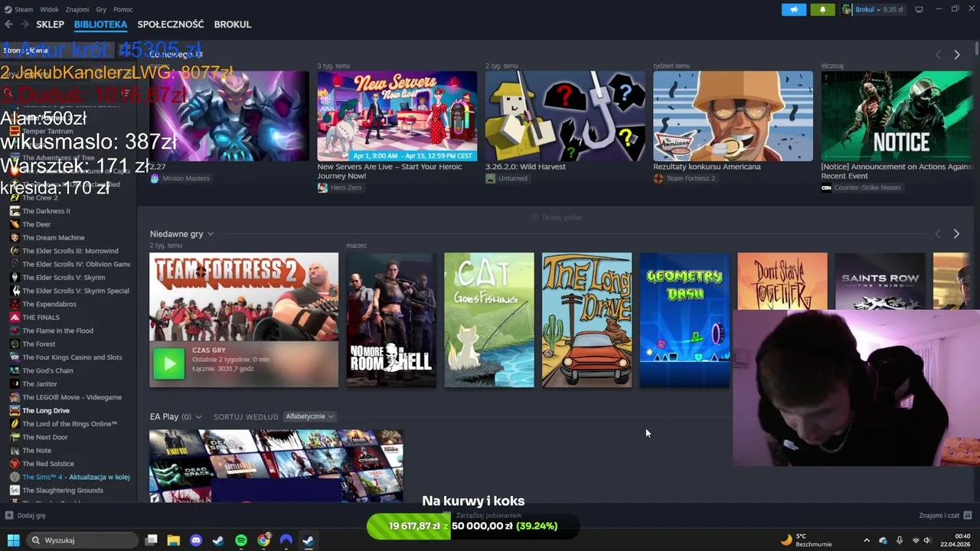Click The Red Solstice icon in sidebar
This screenshot has width=980, height=551.
[x=15, y=464]
